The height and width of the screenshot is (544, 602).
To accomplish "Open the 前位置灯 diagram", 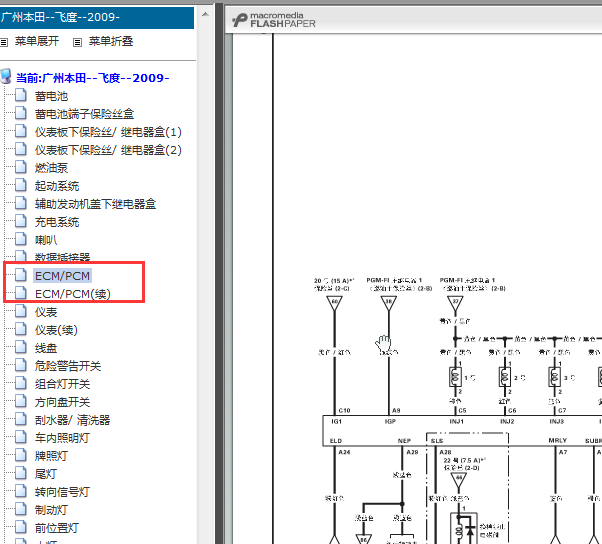I will (57, 528).
